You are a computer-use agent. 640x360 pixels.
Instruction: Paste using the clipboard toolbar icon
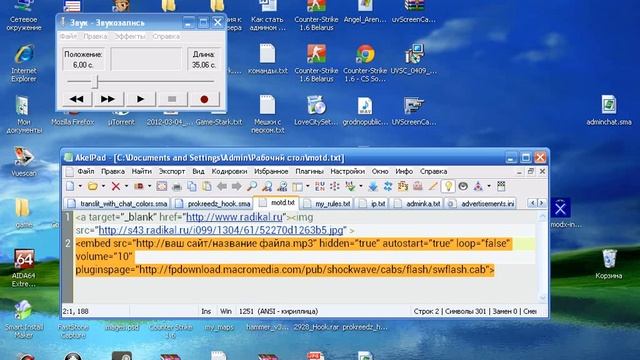[207, 187]
